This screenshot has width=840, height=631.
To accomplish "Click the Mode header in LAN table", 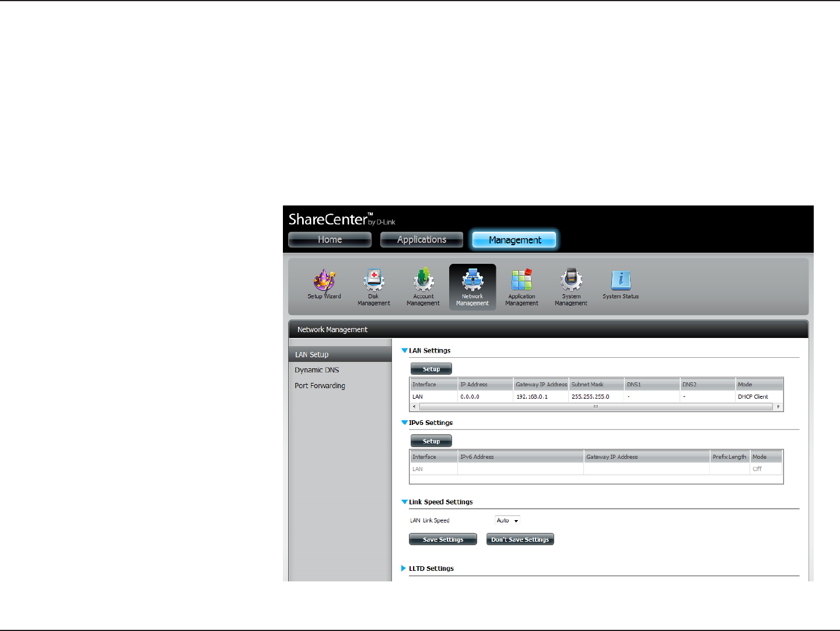I will coord(759,385).
